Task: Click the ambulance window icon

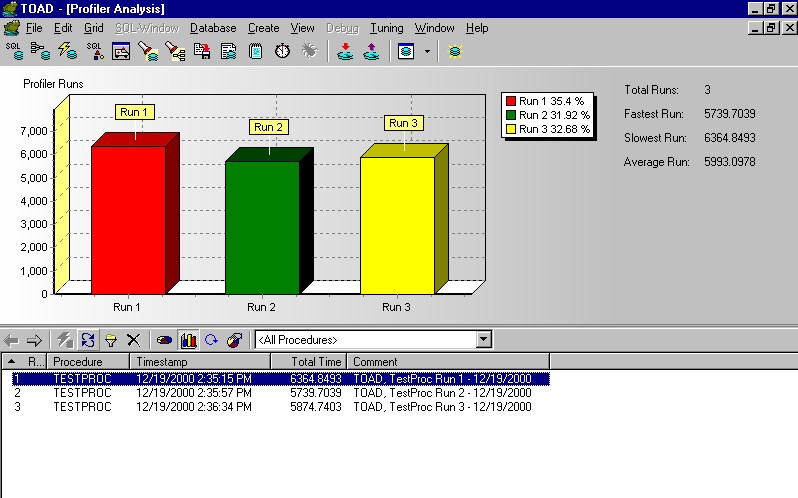Action: [x=121, y=51]
